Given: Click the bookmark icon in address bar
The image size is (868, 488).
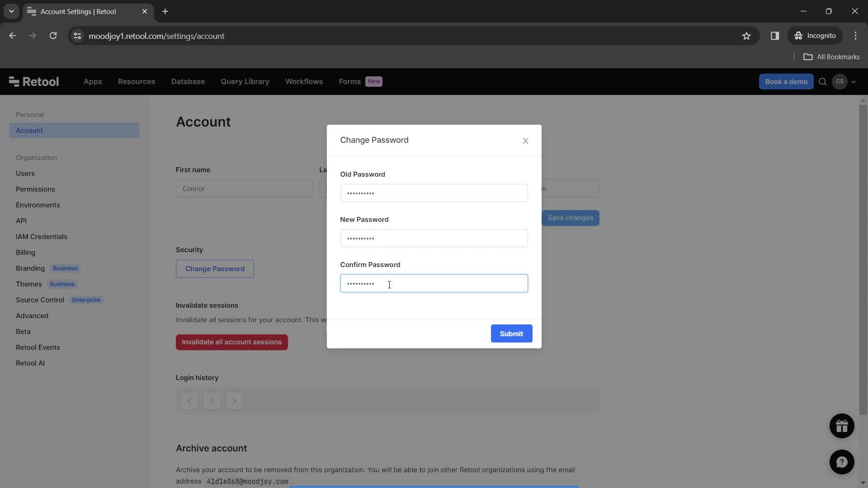Looking at the screenshot, I should click(x=747, y=36).
